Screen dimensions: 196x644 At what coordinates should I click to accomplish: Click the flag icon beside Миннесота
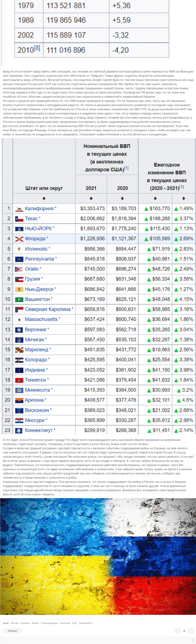19,390
